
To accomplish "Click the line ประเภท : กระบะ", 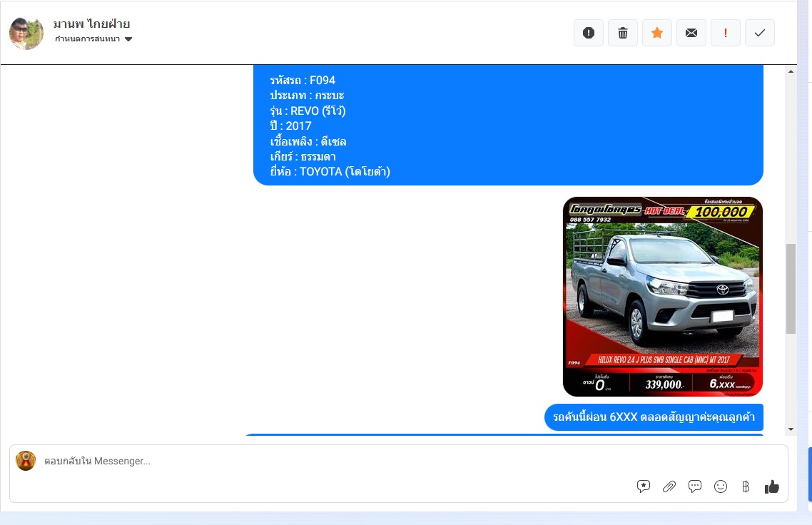I will tap(307, 96).
